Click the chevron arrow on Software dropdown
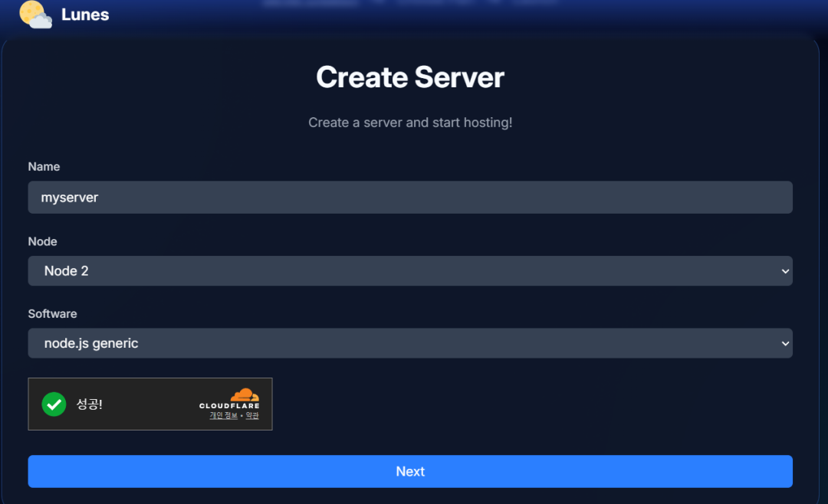Image resolution: width=828 pixels, height=504 pixels. (x=784, y=343)
